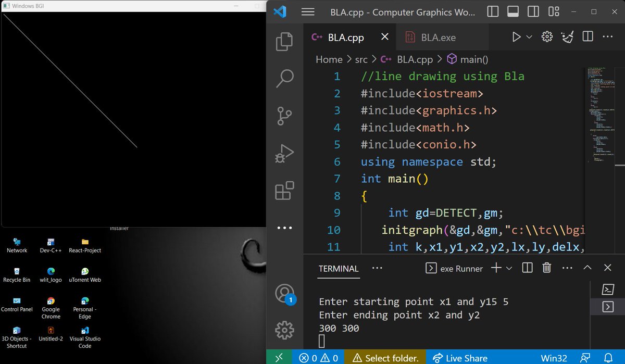
Task: Open Personal - Edge shortcut
Action: [x=85, y=308]
